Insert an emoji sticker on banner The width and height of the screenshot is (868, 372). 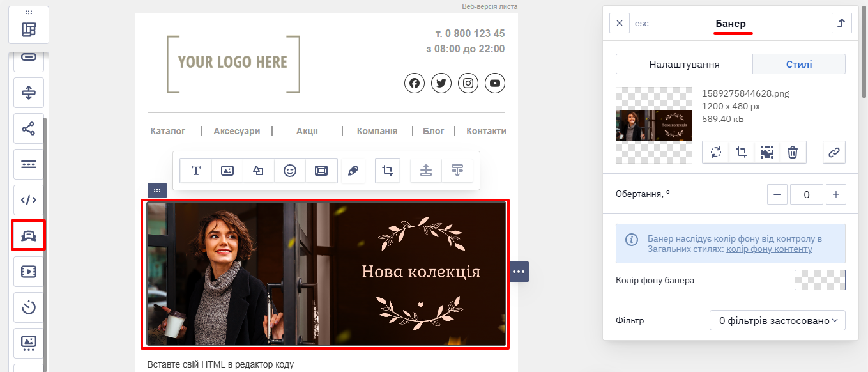(x=290, y=171)
